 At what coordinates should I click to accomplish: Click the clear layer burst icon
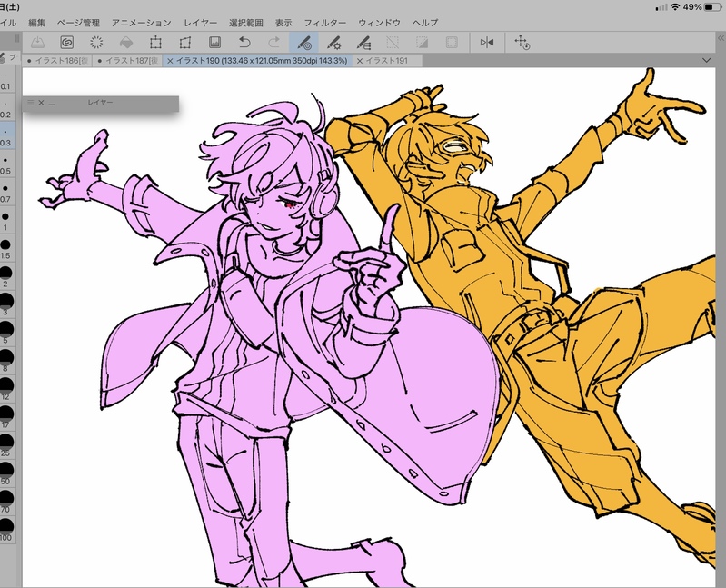pos(97,43)
